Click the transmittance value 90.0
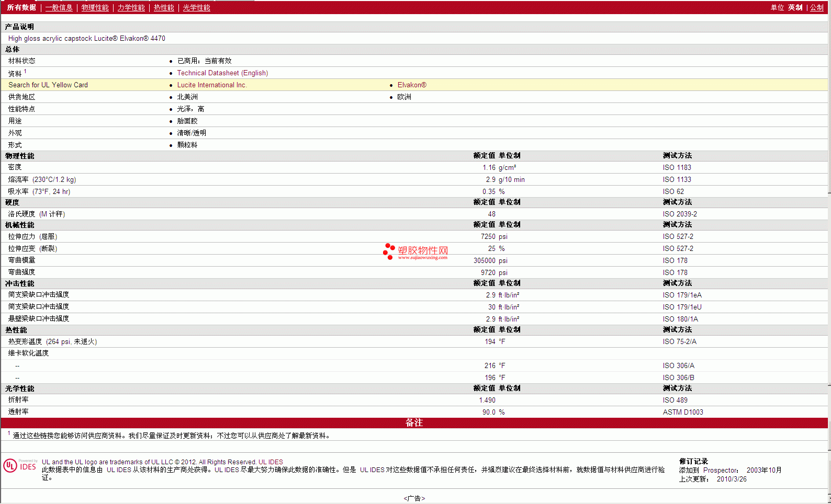 (x=489, y=413)
